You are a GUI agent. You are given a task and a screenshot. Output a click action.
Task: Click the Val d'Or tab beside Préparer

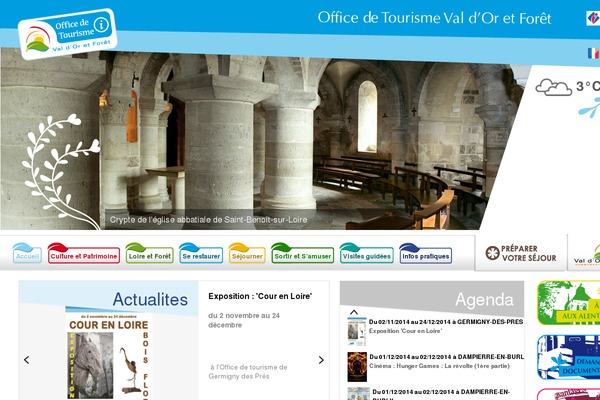[584, 253]
